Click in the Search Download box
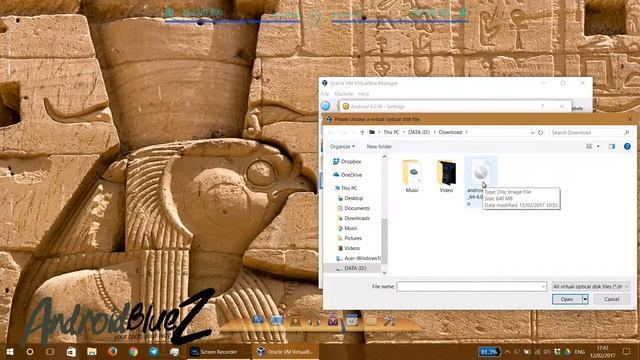 click(586, 132)
